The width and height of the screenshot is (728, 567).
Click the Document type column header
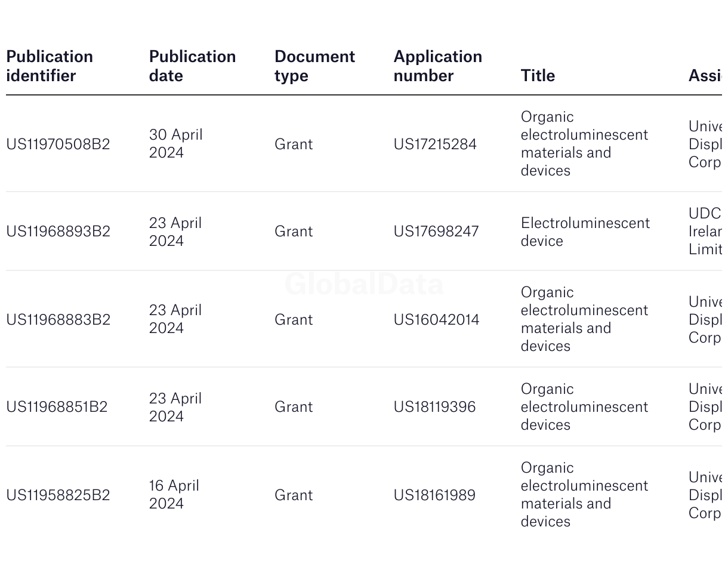point(314,66)
